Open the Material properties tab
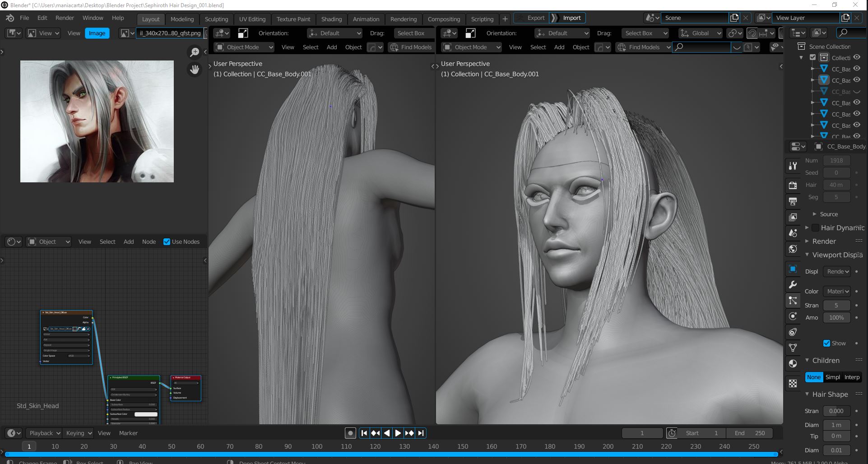Viewport: 868px width, 464px height. tap(793, 363)
